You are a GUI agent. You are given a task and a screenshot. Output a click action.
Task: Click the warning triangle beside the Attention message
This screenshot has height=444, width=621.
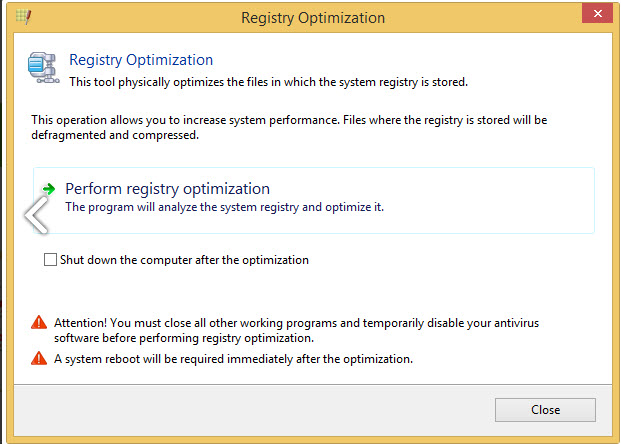pyautogui.click(x=39, y=322)
